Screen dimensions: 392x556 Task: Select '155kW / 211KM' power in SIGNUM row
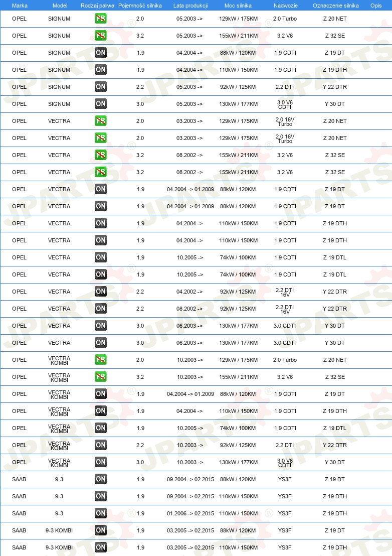pyautogui.click(x=238, y=36)
